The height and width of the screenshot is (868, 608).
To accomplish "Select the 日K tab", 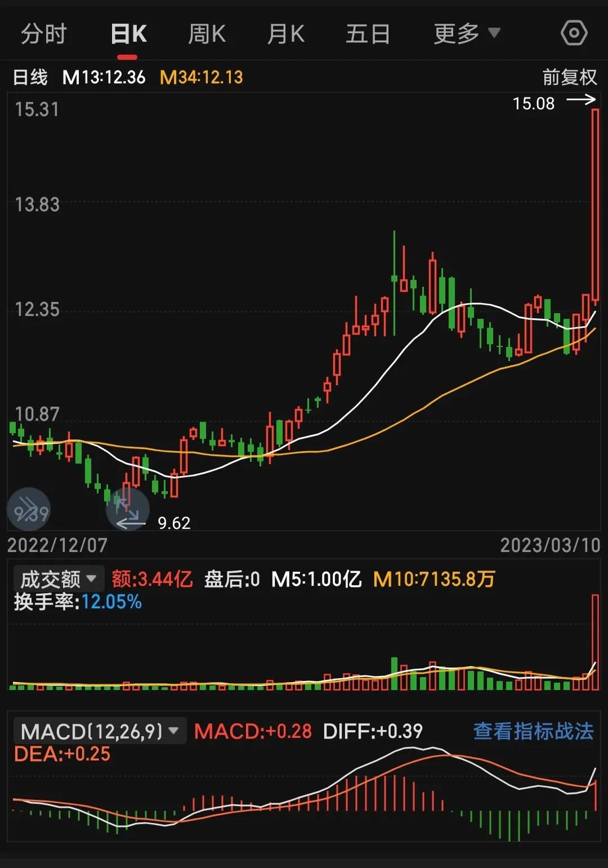I will (128, 34).
